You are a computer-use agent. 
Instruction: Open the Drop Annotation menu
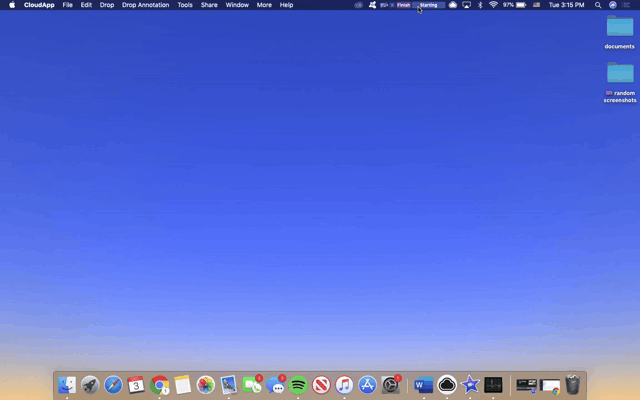145,5
